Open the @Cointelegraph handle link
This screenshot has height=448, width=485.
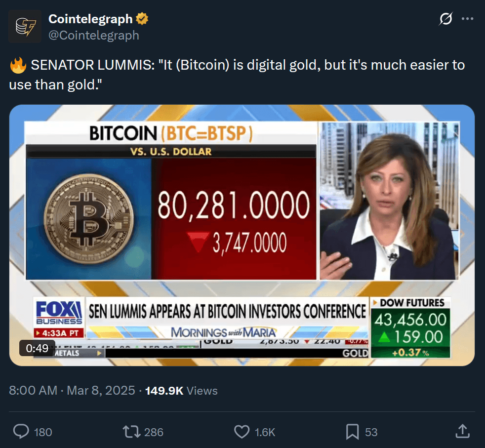[94, 35]
